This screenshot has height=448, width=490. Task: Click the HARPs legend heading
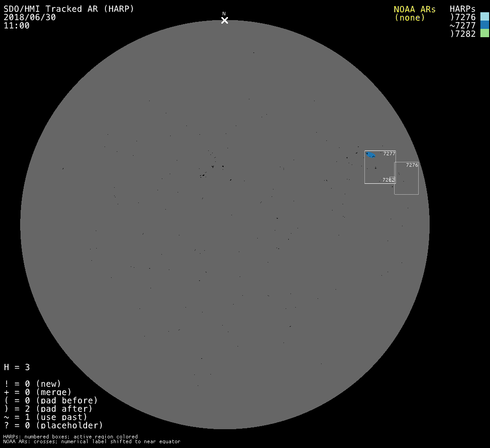[462, 9]
